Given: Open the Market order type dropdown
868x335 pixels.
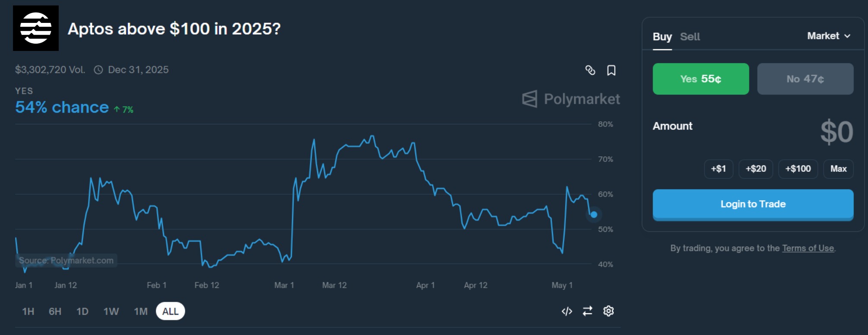Looking at the screenshot, I should (x=829, y=36).
